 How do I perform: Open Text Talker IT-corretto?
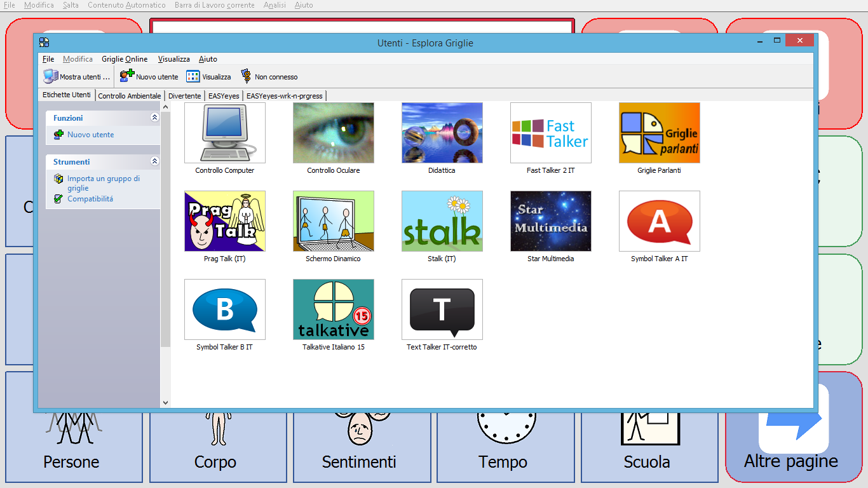click(442, 309)
